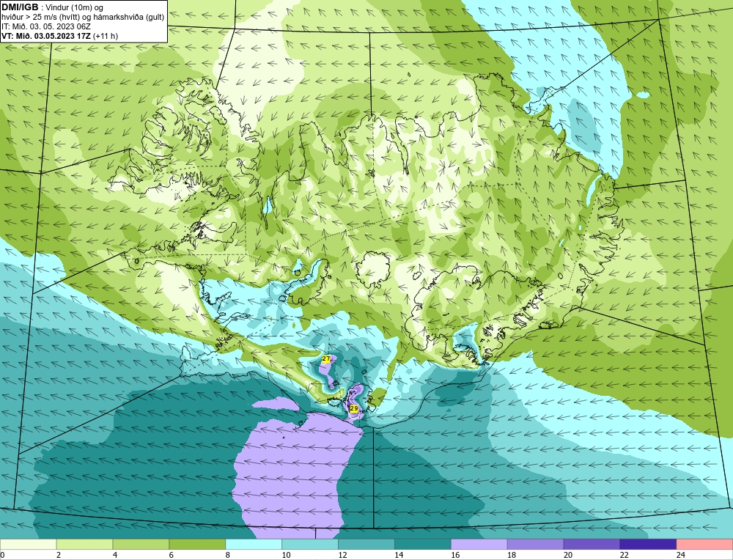733x560 pixels.
Task: Click the 18–20 m/s violet legend swatch
Action: [535, 545]
